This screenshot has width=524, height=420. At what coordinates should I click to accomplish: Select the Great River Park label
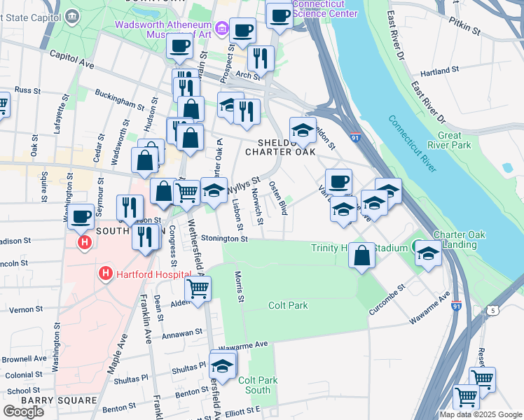click(449, 140)
